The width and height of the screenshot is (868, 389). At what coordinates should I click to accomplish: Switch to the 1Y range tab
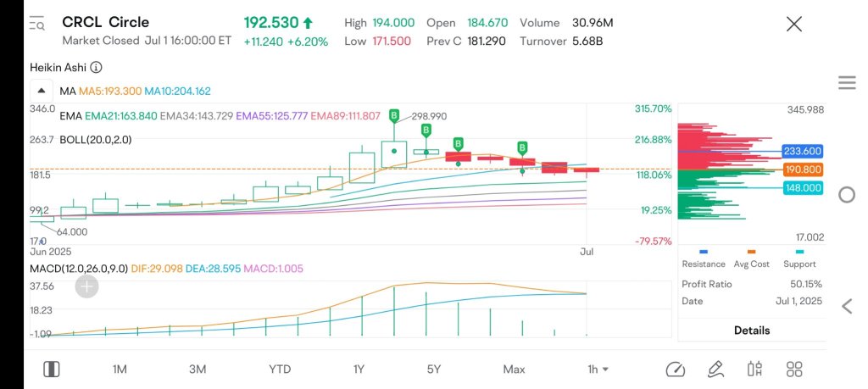[359, 369]
